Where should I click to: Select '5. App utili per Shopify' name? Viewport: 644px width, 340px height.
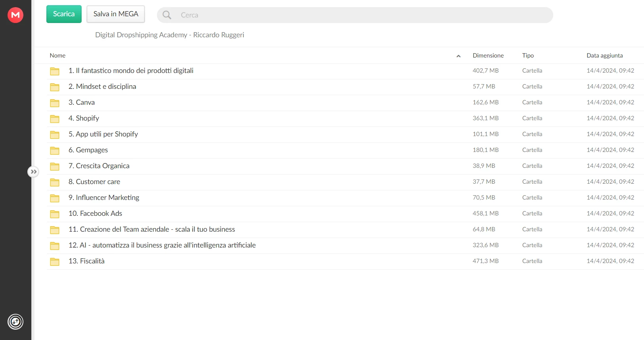[103, 134]
